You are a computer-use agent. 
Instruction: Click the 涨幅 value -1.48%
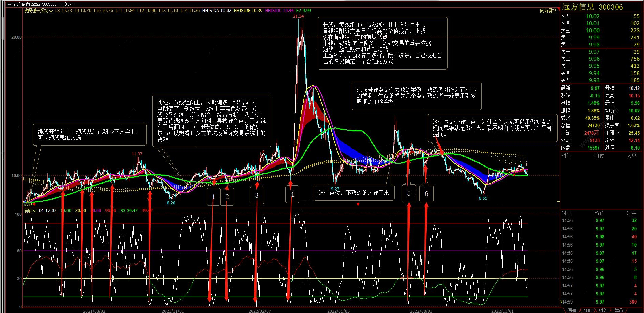593,103
